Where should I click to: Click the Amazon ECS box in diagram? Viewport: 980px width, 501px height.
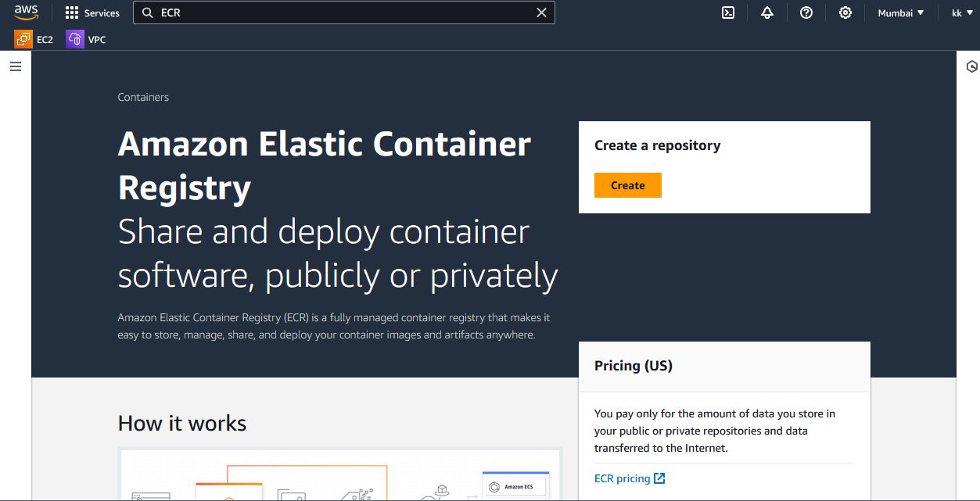pyautogui.click(x=515, y=487)
